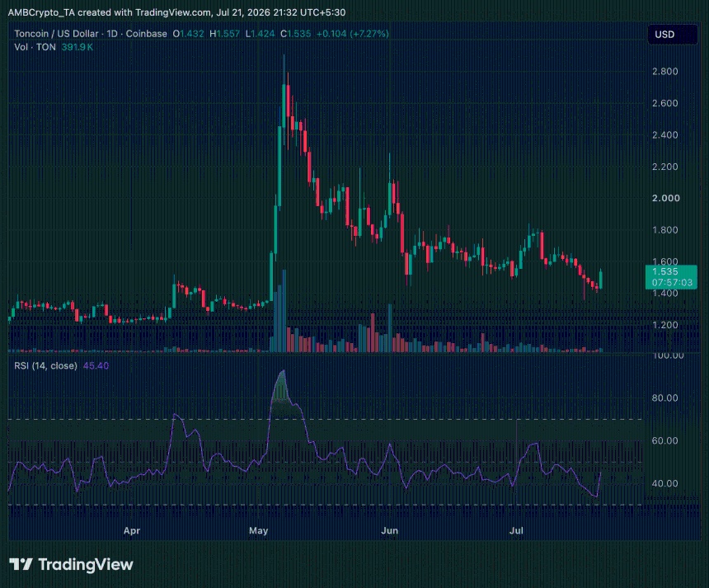The image size is (709, 588).
Task: Click the low value L1.424
Action: coord(260,34)
